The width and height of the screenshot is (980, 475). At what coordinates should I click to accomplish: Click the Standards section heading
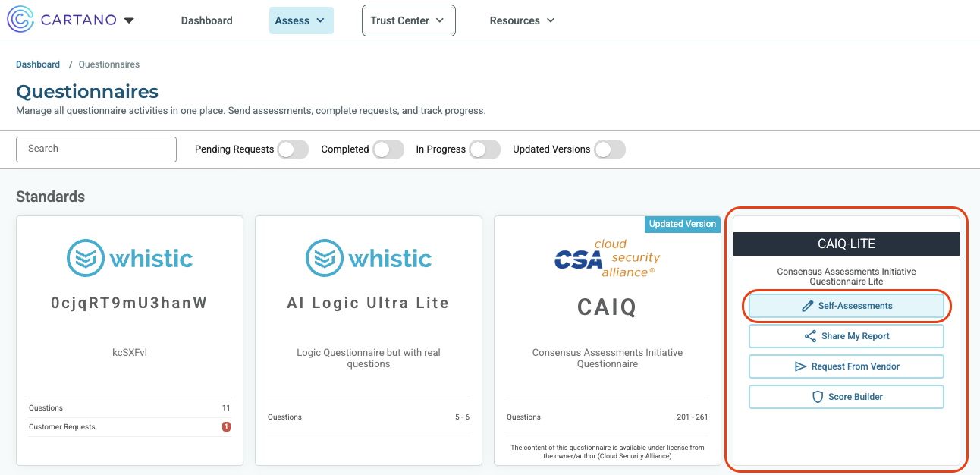click(50, 197)
